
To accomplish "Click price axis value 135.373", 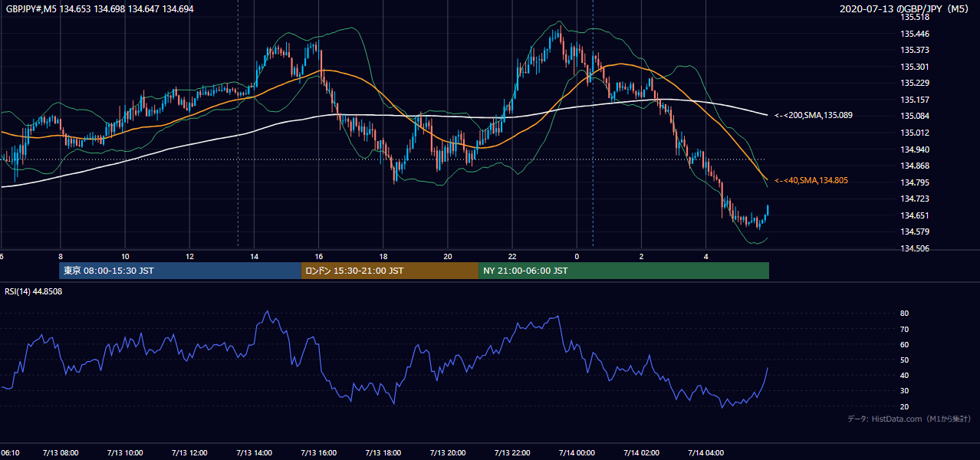I will click(915, 50).
